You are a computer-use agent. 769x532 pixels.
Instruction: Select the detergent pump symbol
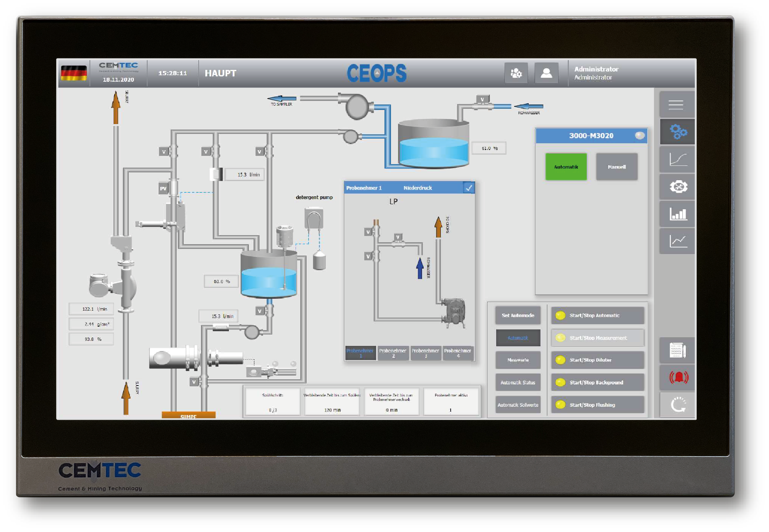(314, 218)
